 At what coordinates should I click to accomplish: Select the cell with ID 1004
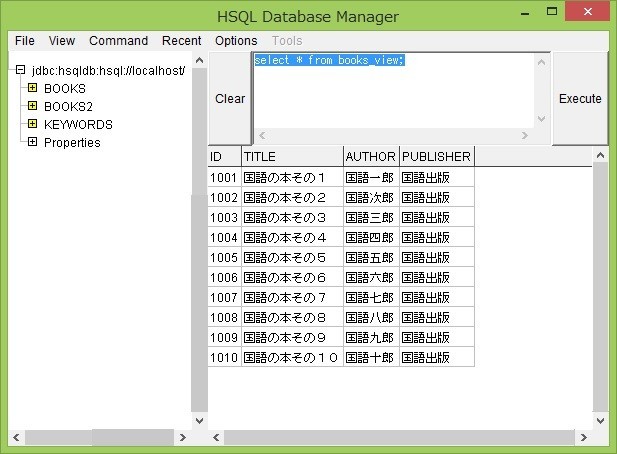(224, 238)
